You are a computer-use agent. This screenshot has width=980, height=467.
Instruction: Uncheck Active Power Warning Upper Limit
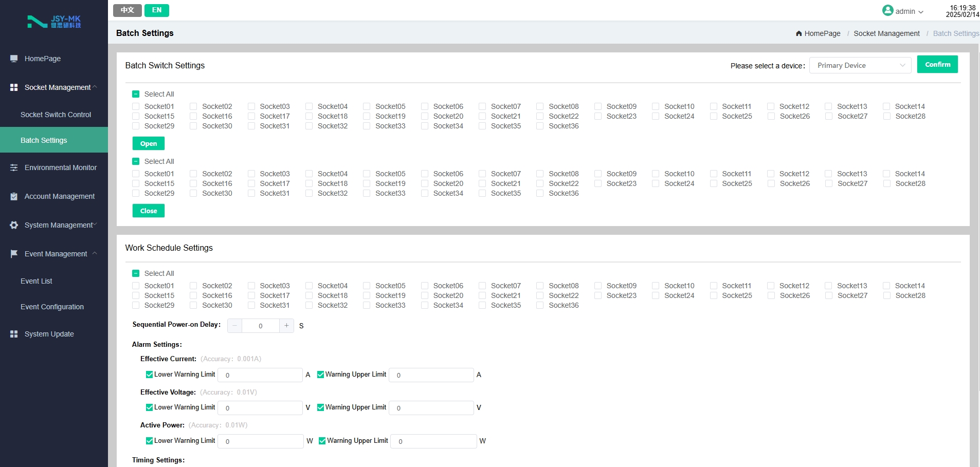tap(322, 441)
